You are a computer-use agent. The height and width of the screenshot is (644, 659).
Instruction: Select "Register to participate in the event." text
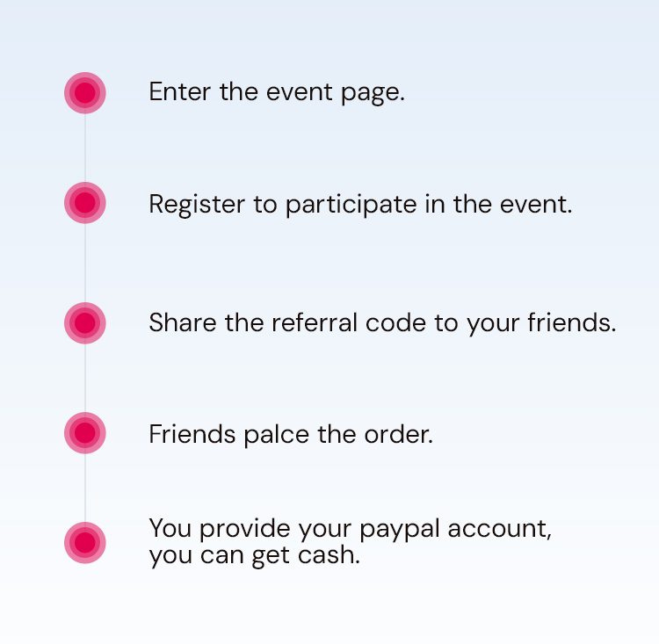coord(360,205)
